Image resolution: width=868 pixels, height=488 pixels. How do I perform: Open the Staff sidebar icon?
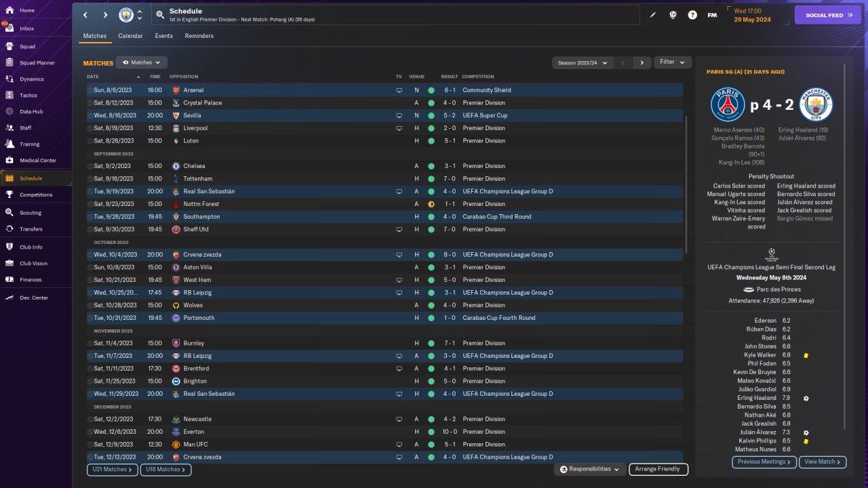coord(9,128)
